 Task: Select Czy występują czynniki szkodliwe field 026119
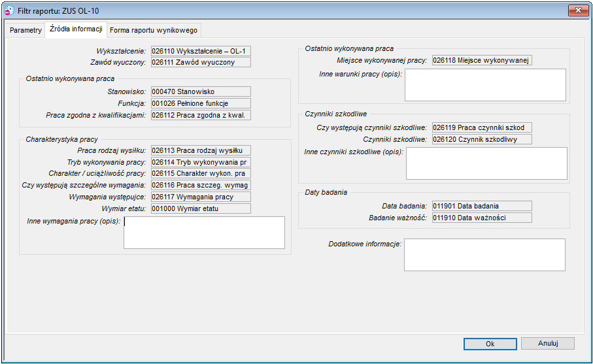483,127
